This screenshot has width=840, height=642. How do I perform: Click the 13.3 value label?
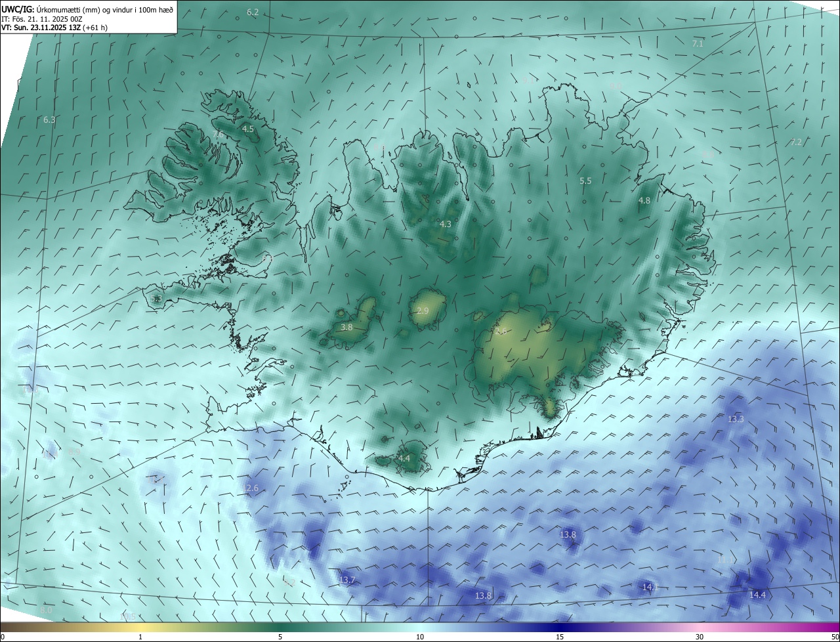(736, 419)
